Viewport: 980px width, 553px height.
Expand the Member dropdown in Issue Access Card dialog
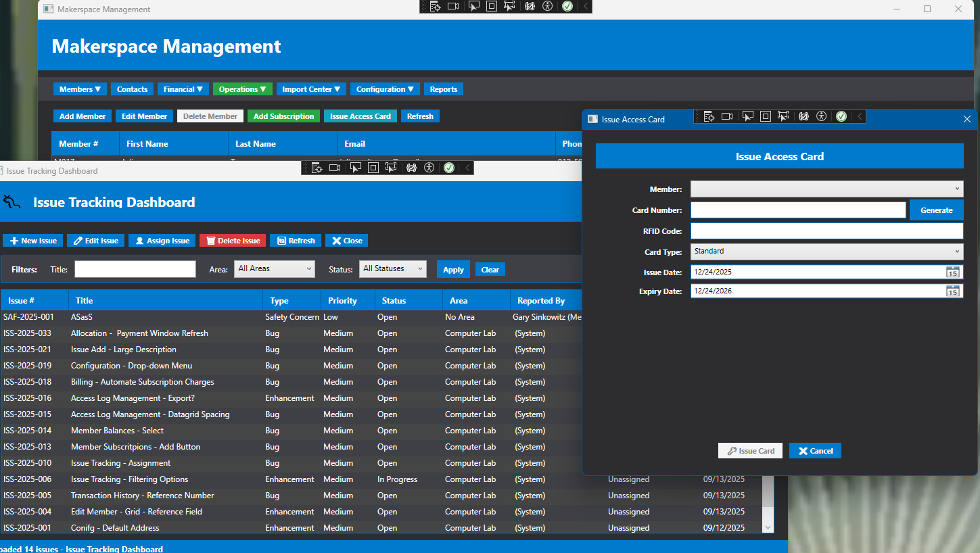826,189
